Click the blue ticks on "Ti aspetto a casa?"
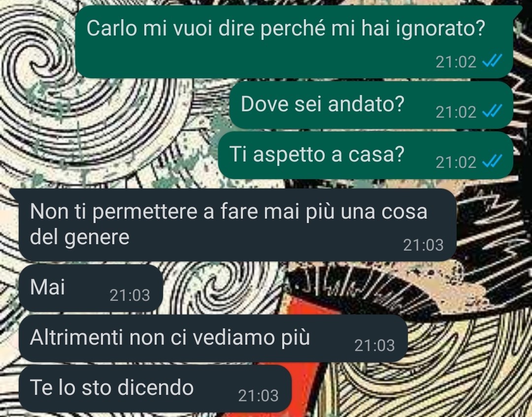This screenshot has height=417, width=532. coord(492,161)
